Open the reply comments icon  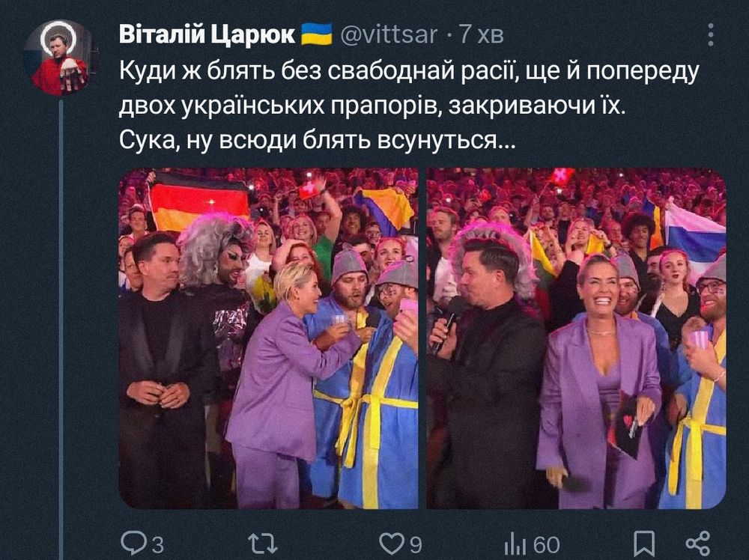[x=133, y=543]
